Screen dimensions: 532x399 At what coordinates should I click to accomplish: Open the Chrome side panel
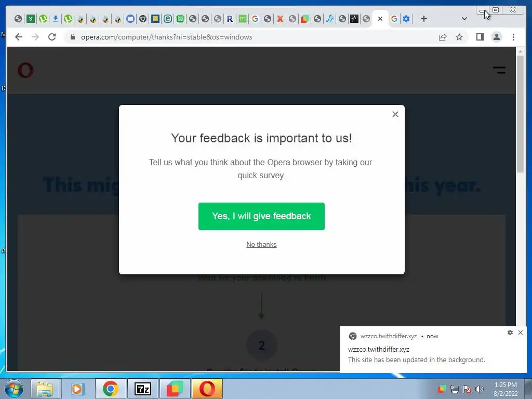(480, 37)
